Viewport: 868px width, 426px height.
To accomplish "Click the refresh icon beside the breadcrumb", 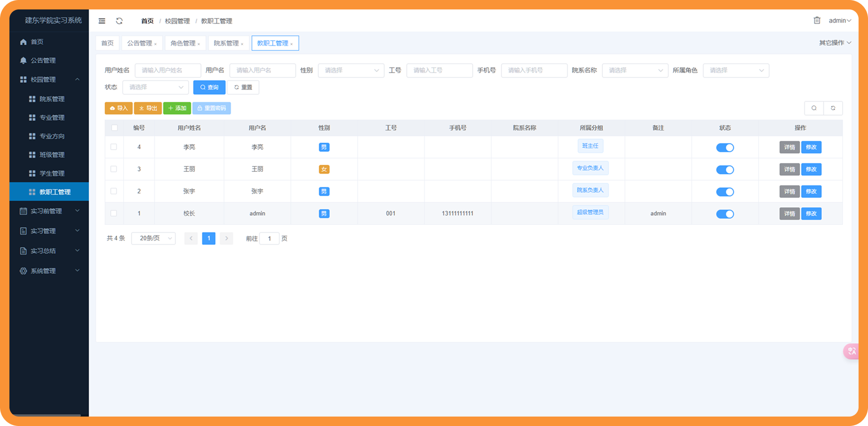I will pos(119,21).
